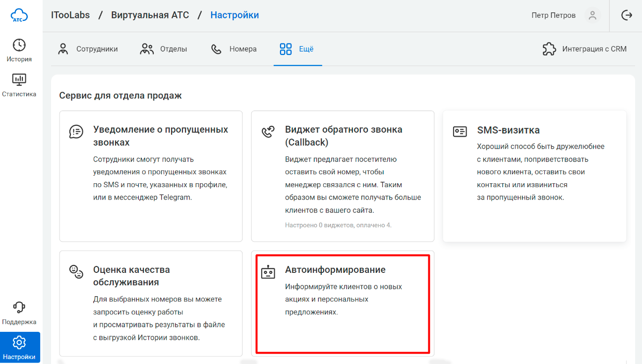Click the Петр Петров user name
This screenshot has width=642, height=364.
pos(553,15)
